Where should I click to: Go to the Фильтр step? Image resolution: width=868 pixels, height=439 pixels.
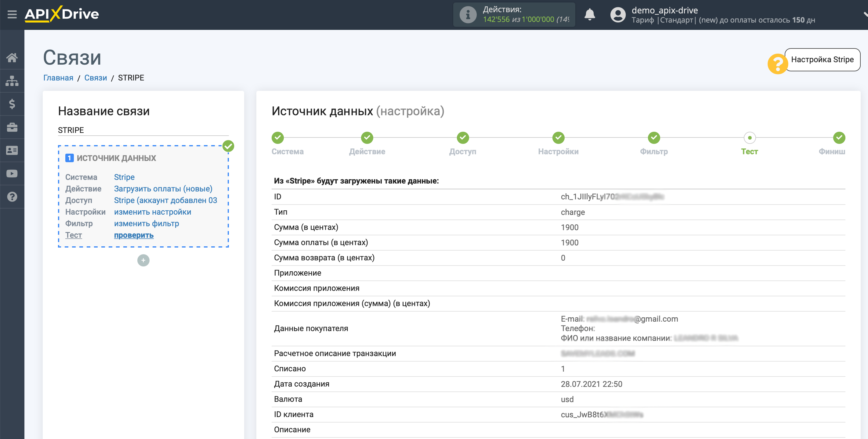tap(654, 138)
